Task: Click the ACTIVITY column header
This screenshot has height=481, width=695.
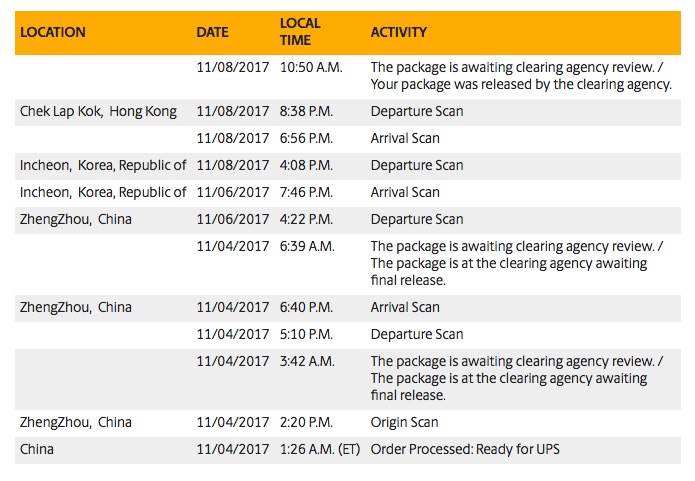Action: click(398, 32)
